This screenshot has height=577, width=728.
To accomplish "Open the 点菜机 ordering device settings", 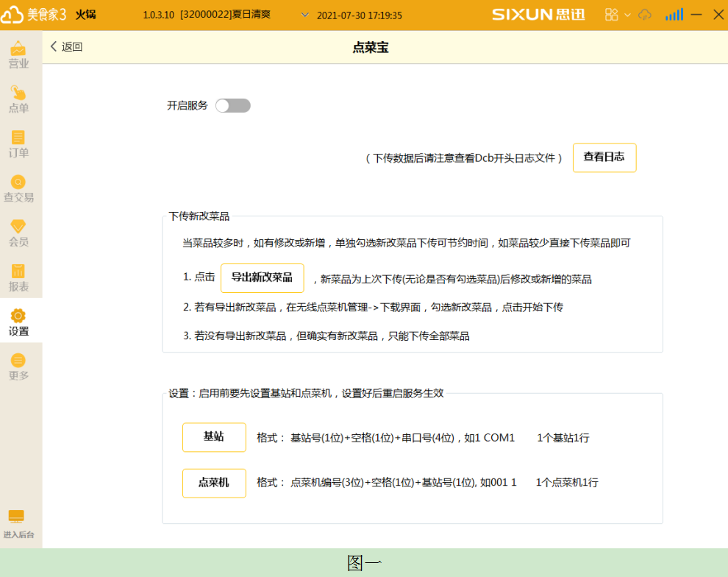I will coord(214,483).
